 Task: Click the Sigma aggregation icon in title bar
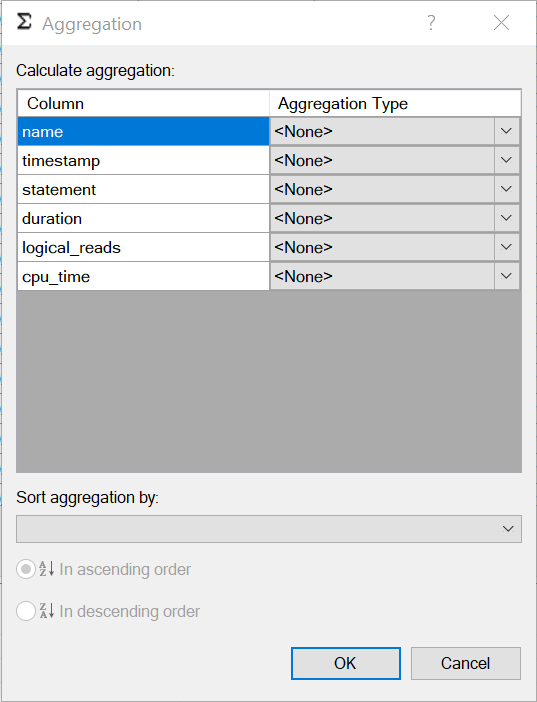24,22
